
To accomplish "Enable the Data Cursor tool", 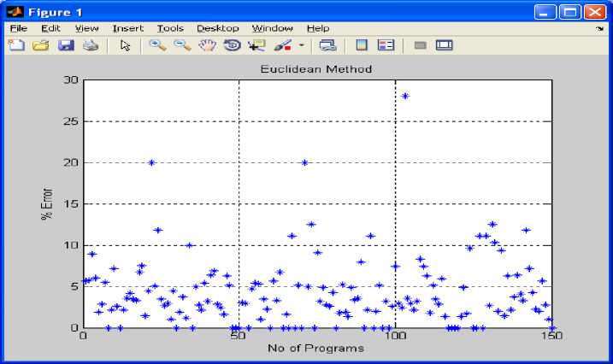I will [256, 45].
